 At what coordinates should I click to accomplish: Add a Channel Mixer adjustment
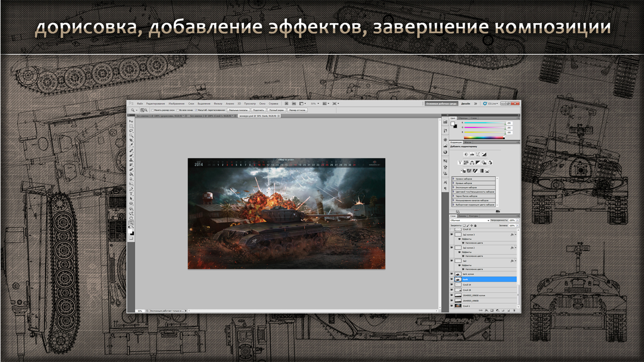point(490,162)
